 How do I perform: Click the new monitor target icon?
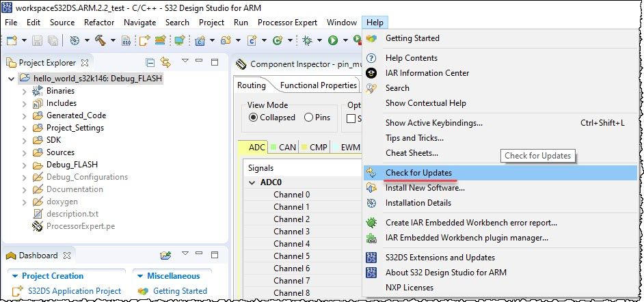(x=180, y=40)
